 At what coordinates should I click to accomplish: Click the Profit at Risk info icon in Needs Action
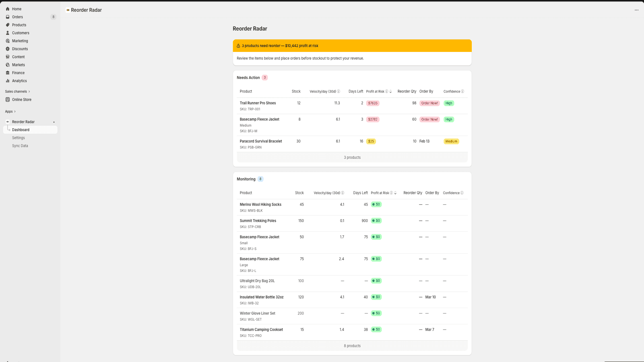(x=387, y=91)
